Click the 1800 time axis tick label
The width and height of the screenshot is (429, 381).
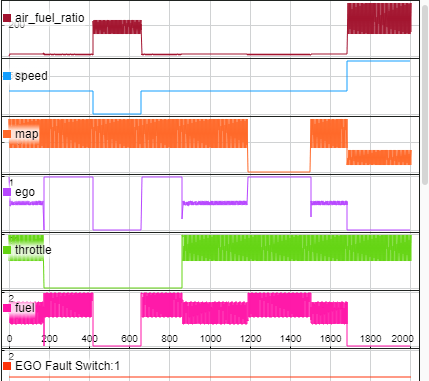[371, 339]
